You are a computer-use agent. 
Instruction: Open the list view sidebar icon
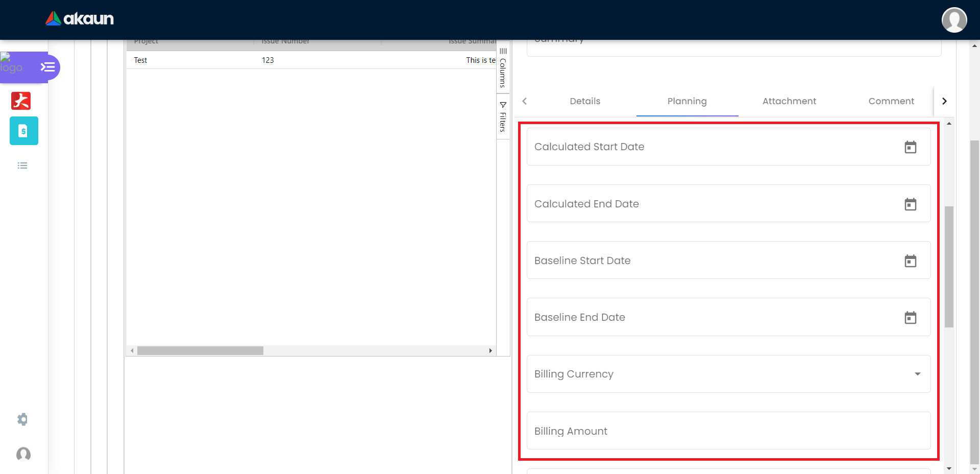click(22, 165)
